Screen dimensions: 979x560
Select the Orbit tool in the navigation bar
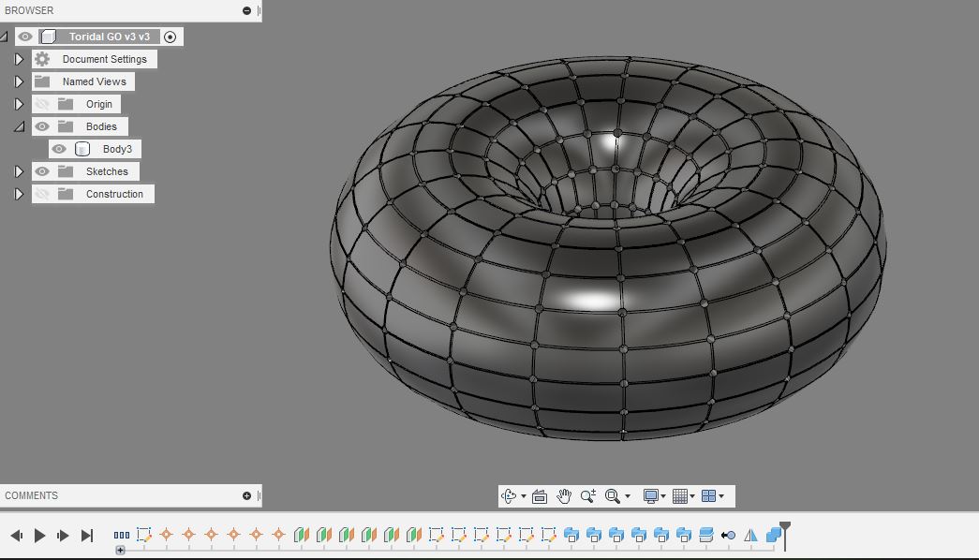click(508, 496)
